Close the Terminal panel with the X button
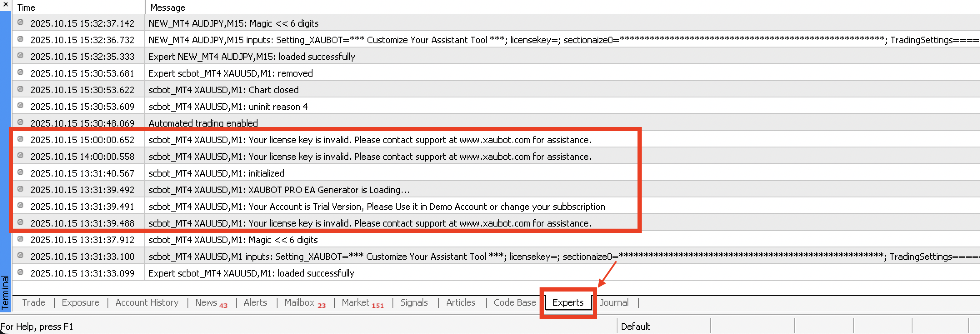The height and width of the screenshot is (334, 980). click(5, 4)
